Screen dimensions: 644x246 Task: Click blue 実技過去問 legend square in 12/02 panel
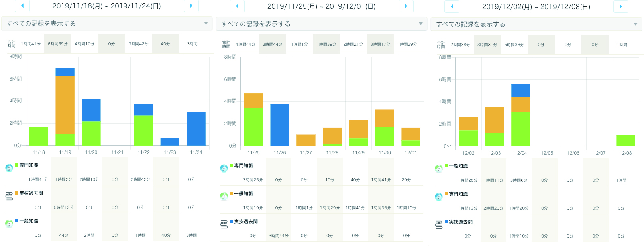[446, 221]
